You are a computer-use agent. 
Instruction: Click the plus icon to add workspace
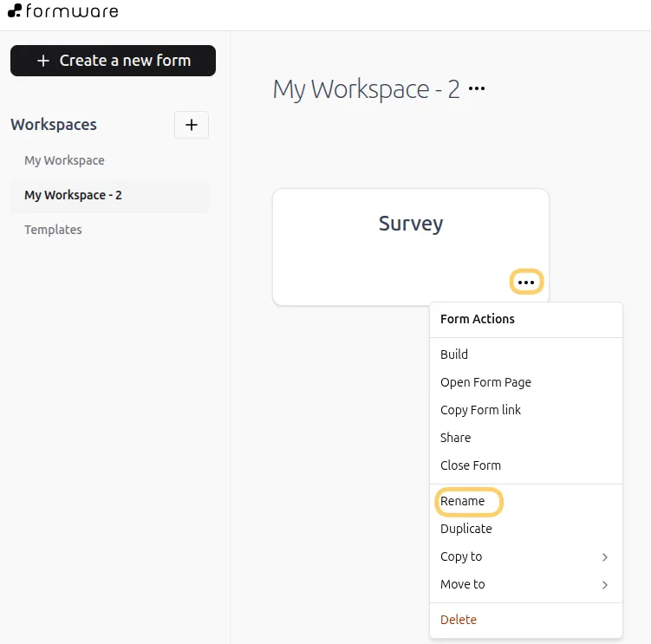(x=192, y=125)
